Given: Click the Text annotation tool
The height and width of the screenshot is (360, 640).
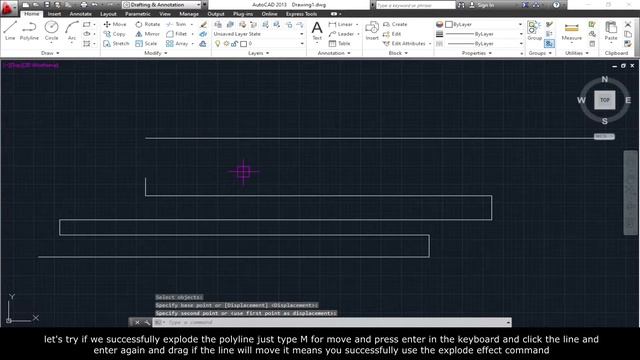Looking at the screenshot, I should tap(317, 31).
